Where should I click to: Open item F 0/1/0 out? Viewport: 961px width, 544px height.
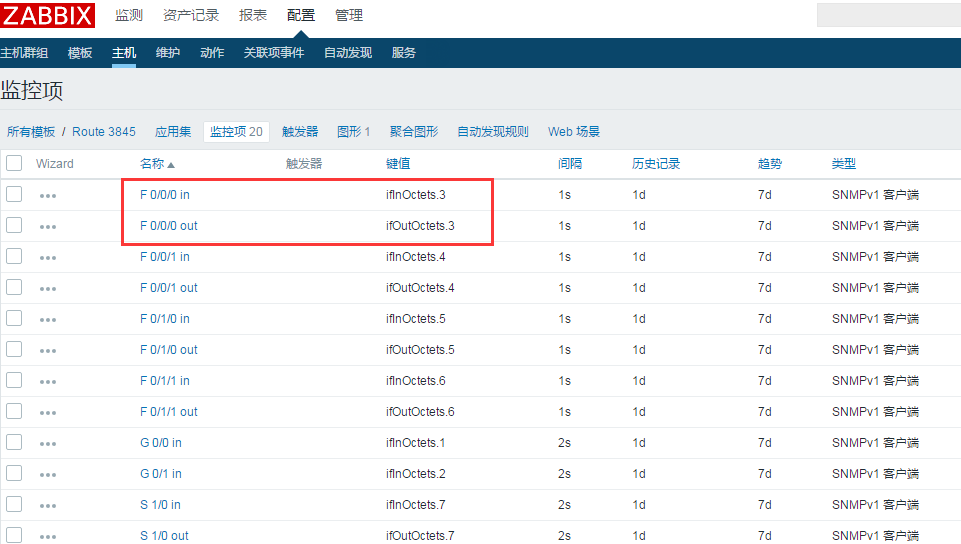[169, 350]
